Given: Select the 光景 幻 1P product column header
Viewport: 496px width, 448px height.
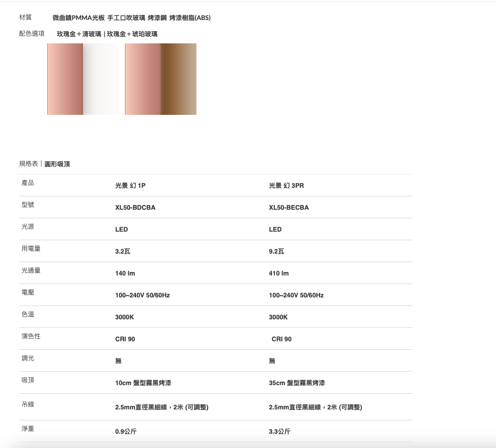Looking at the screenshot, I should tap(130, 186).
